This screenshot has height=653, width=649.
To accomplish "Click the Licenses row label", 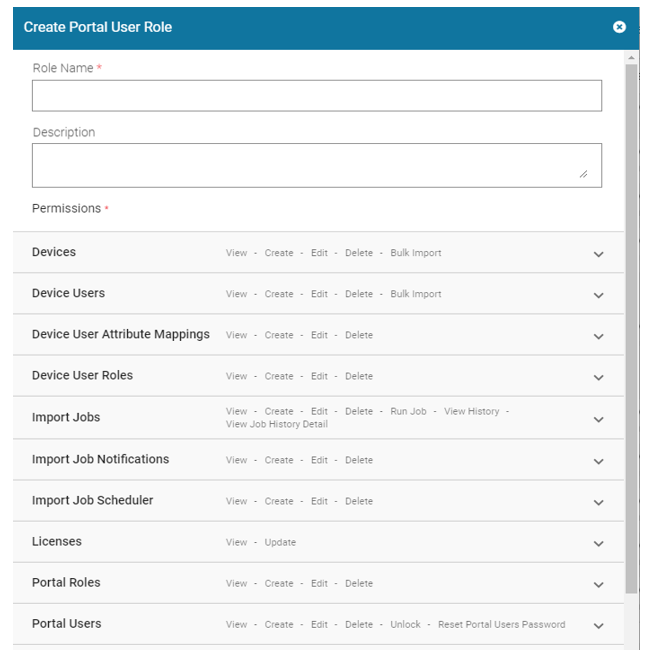I will click(57, 541).
